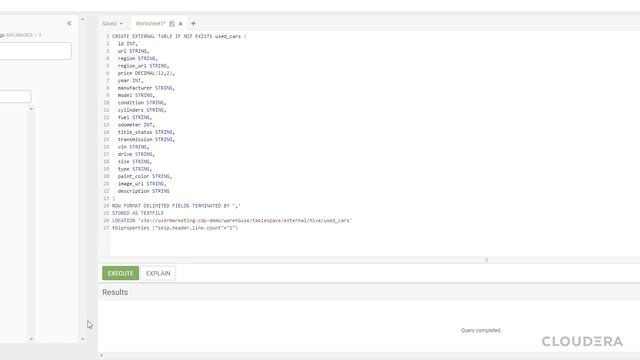Click the EXPLAIN button
The width and height of the screenshot is (640, 360).
(158, 273)
